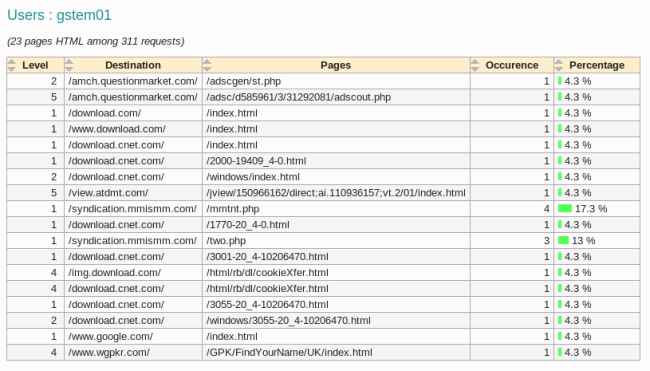The height and width of the screenshot is (371, 650).
Task: Select the /www.wgpkr.com/ destination cell
Action: pyautogui.click(x=133, y=352)
